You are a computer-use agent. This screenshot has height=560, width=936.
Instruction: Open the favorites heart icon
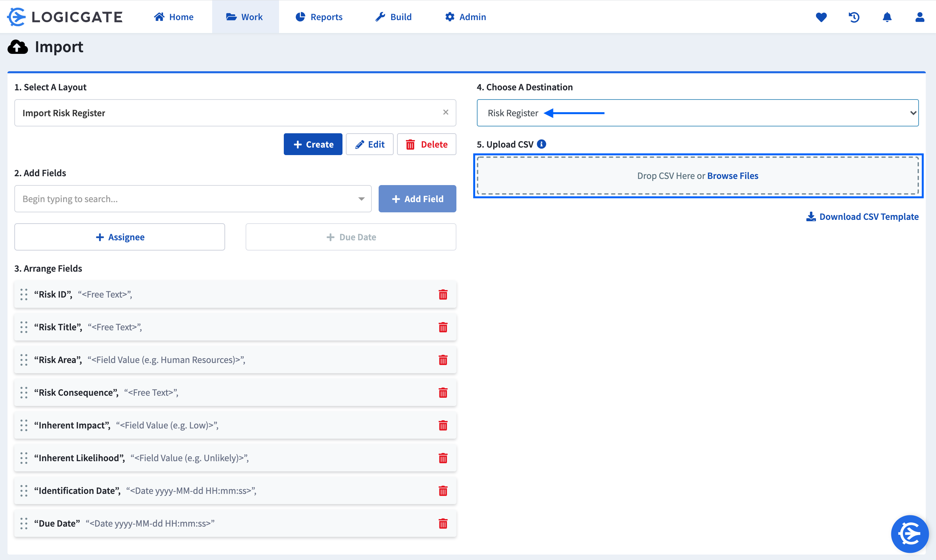(x=821, y=17)
